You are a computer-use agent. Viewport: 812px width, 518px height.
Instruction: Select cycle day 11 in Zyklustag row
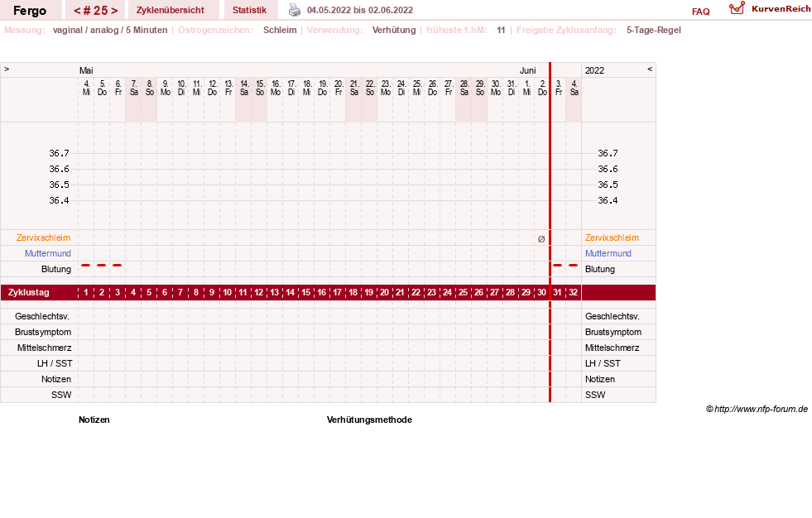(243, 292)
